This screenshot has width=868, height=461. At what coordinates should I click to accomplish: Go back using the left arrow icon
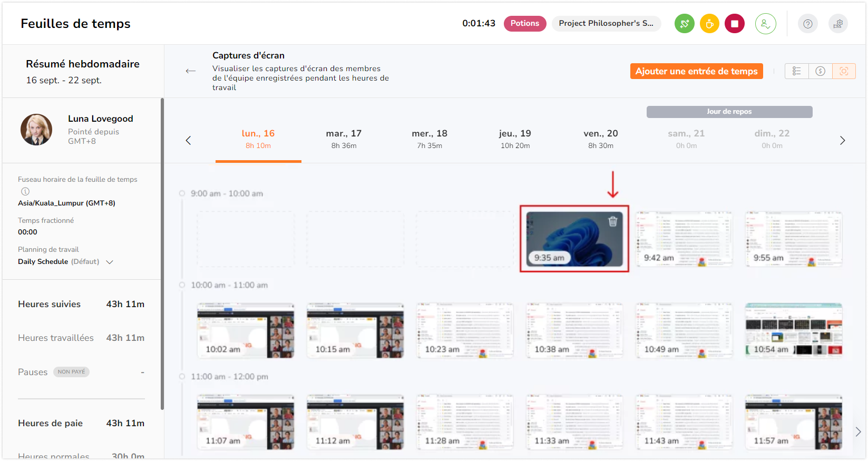click(x=190, y=71)
